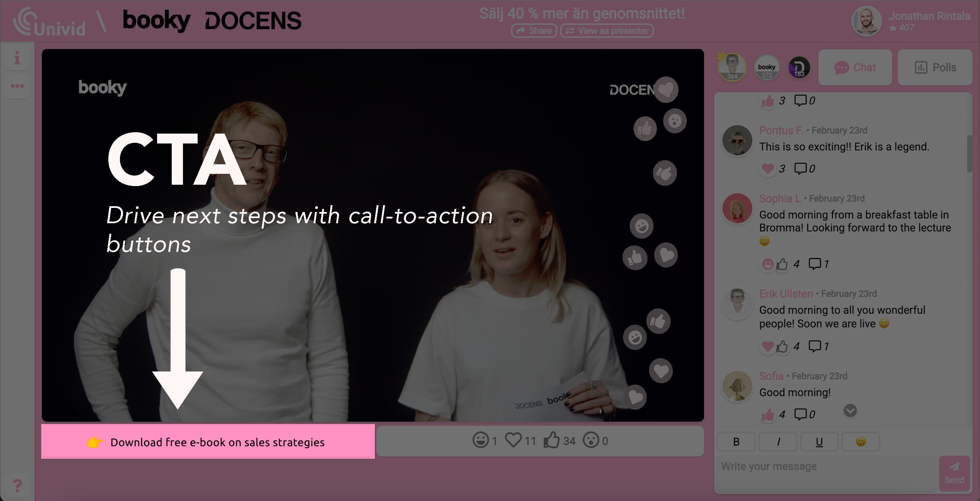The height and width of the screenshot is (501, 980).
Task: Expand the Docens audience member icon
Action: 798,67
